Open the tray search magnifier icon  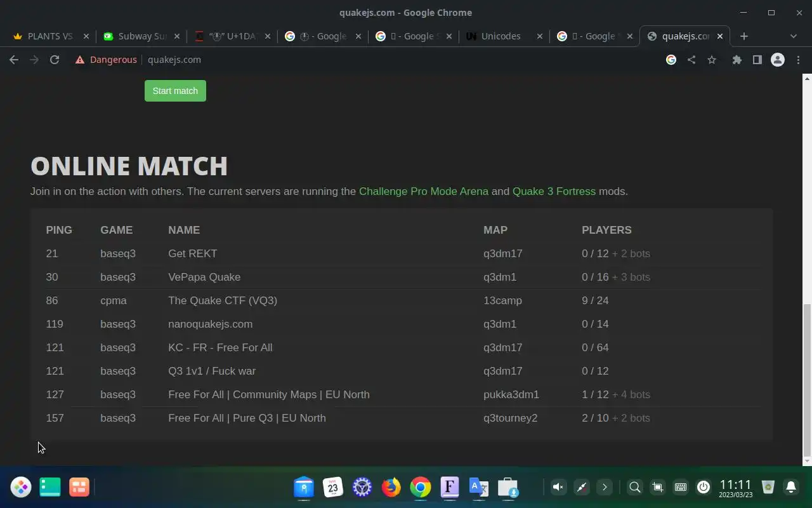pyautogui.click(x=634, y=487)
